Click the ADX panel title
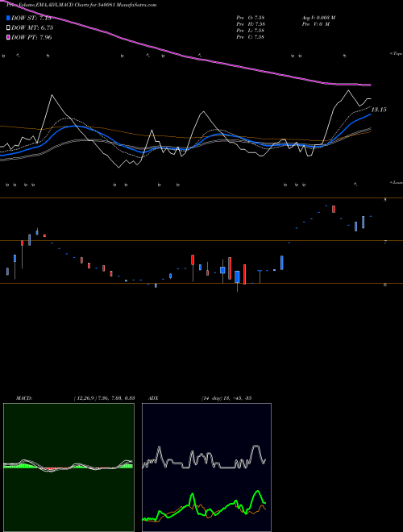The image size is (403, 532). (153, 398)
